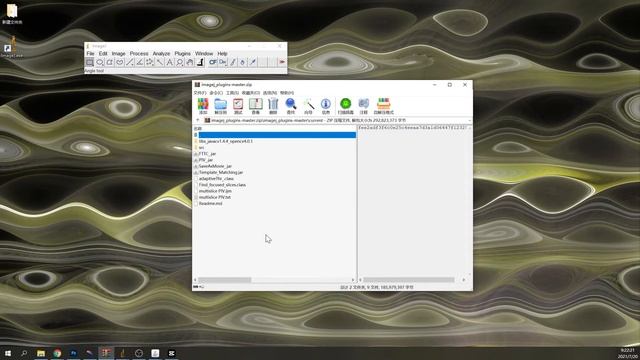This screenshot has width=640, height=360.
Task: Select the Pencil tool in ImageJ toolbar
Action: 233,62
